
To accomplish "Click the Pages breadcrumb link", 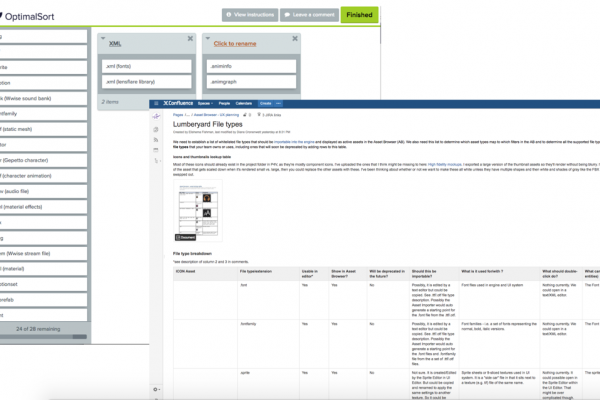I will pos(178,115).
